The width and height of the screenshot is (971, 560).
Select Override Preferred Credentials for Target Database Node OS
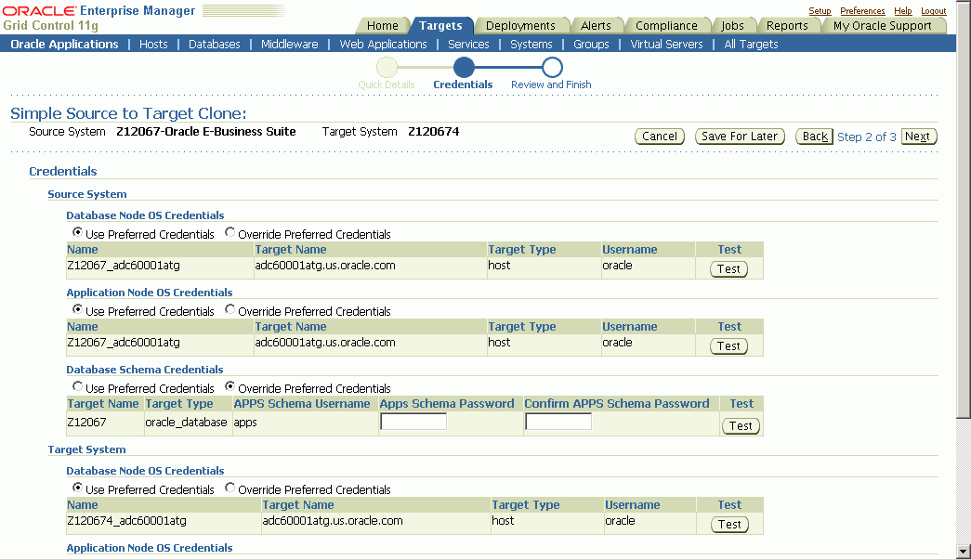pos(230,488)
